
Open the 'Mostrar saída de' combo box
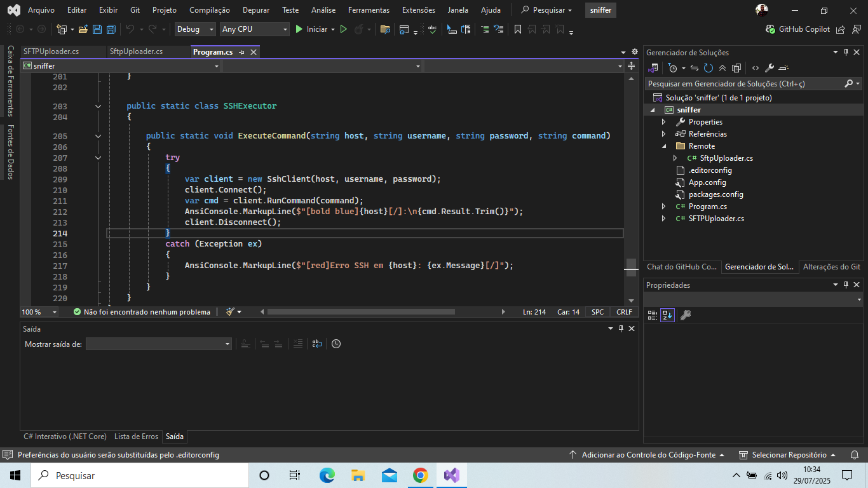click(159, 344)
